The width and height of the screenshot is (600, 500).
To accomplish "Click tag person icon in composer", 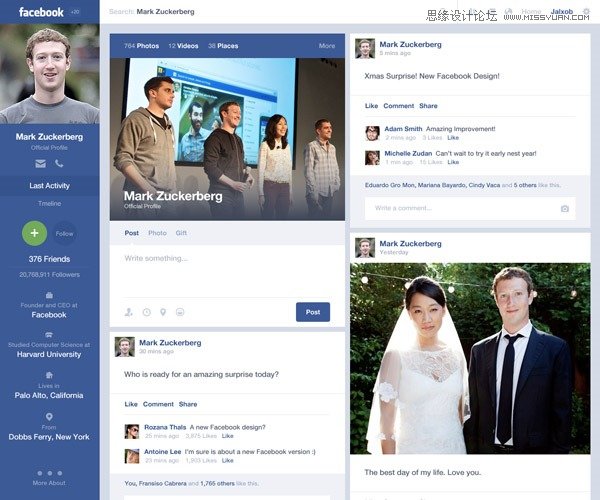I will [x=129, y=312].
